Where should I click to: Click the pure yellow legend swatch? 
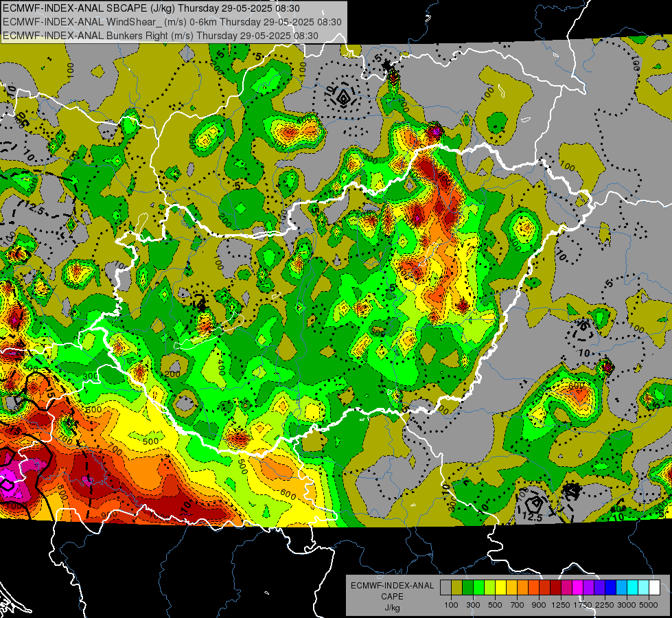[500, 588]
